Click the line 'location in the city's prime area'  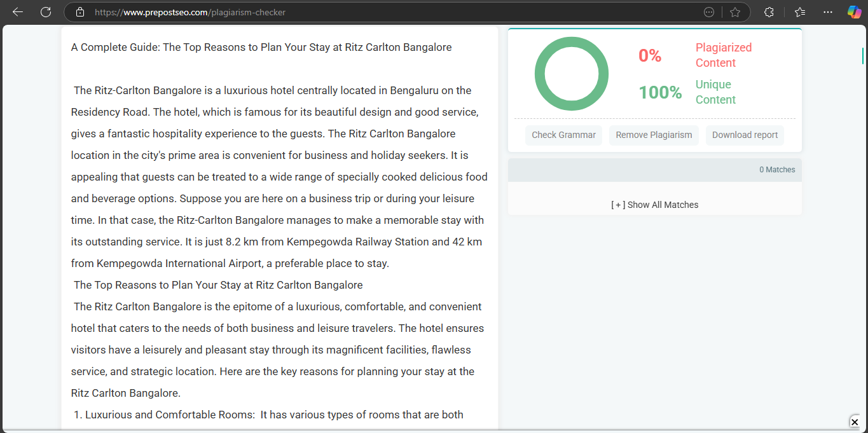pos(268,155)
